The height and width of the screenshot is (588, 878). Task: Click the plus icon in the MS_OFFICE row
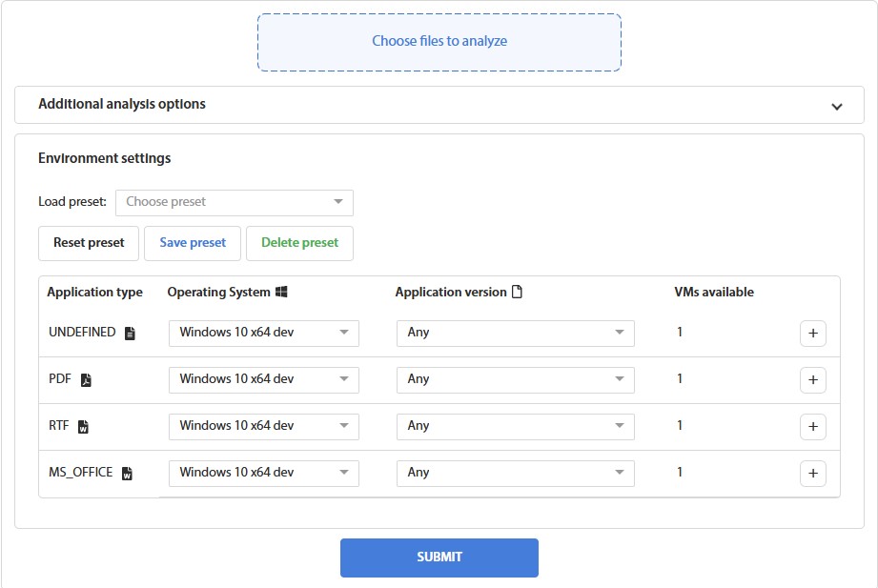pyautogui.click(x=813, y=473)
